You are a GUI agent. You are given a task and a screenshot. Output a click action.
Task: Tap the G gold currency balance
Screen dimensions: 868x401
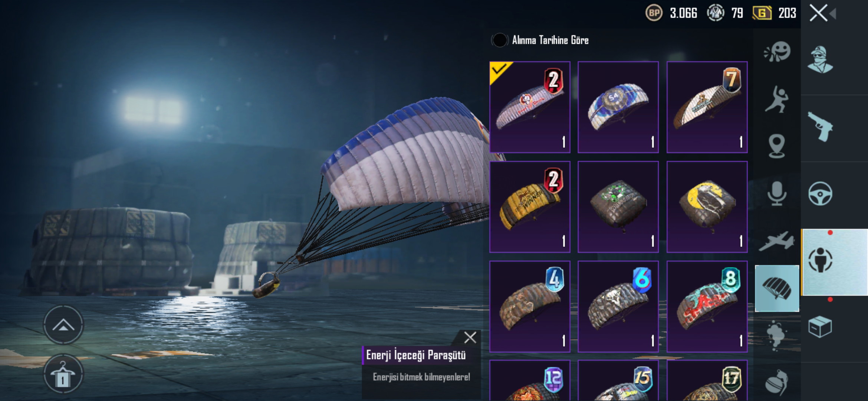coord(774,13)
